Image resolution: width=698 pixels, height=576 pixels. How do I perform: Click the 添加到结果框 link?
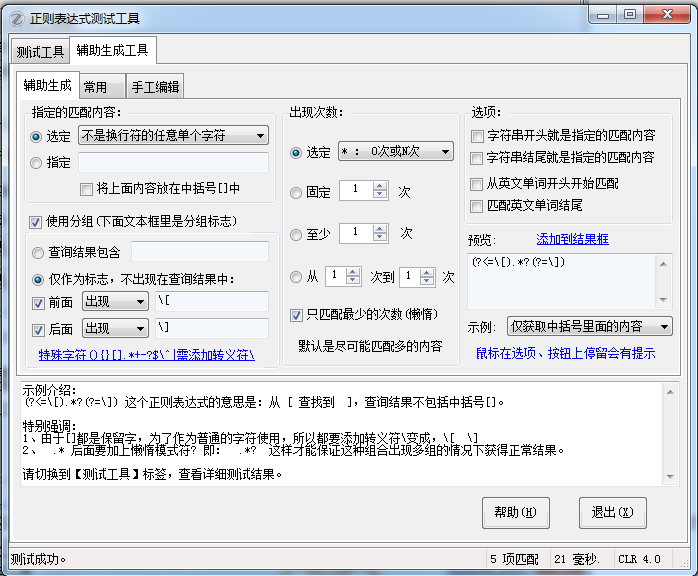click(572, 239)
